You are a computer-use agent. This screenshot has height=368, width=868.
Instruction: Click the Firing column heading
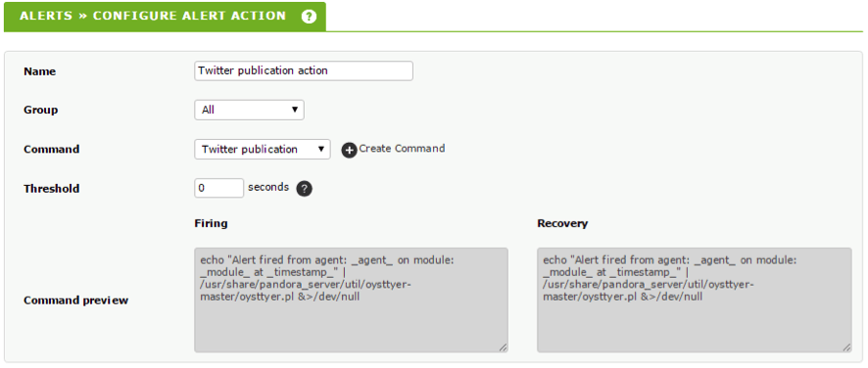click(211, 223)
